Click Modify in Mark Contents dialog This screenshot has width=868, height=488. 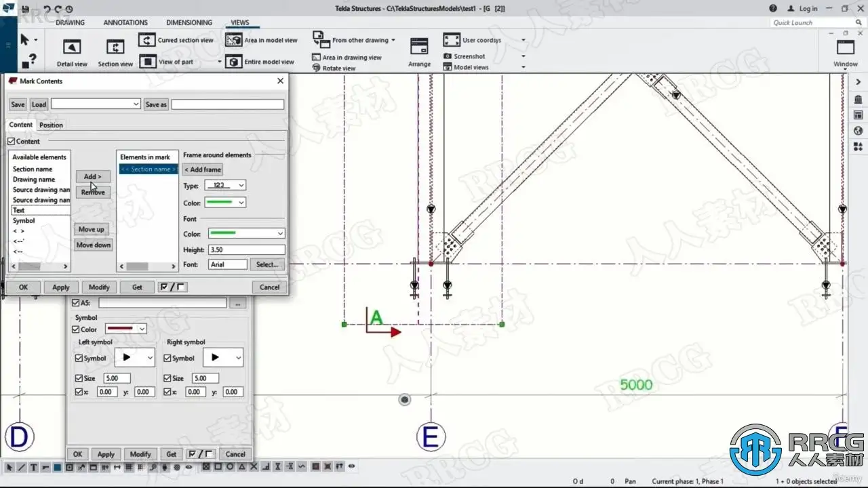pos(99,287)
